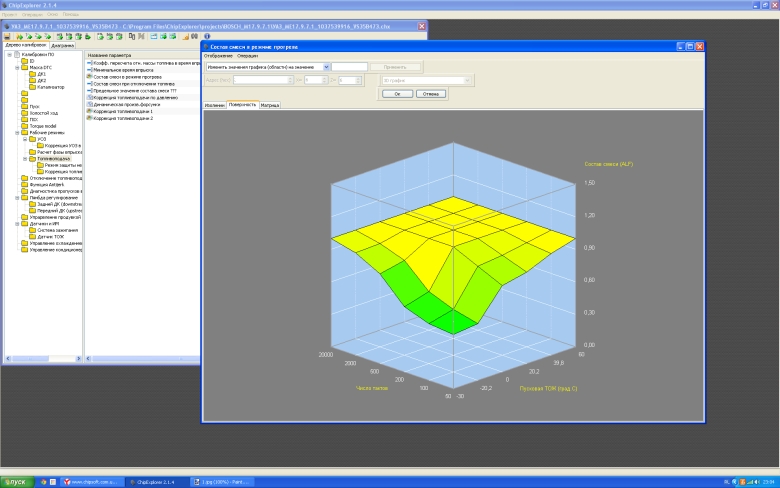Click the Холостой ход folder icon
This screenshot has width=780, height=488.
pyautogui.click(x=24, y=112)
